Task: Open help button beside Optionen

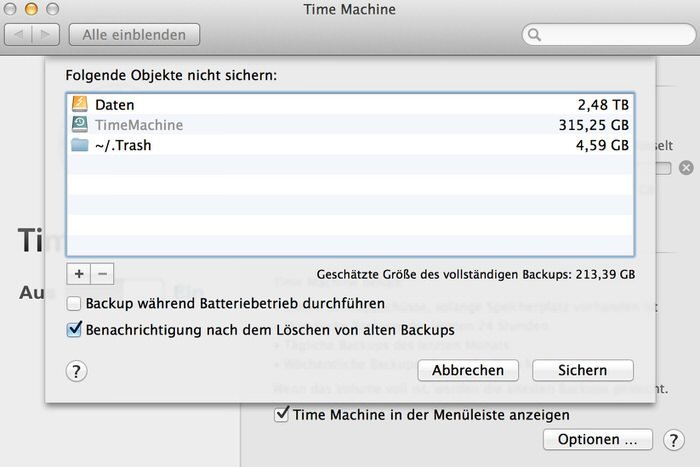Action: click(x=674, y=440)
